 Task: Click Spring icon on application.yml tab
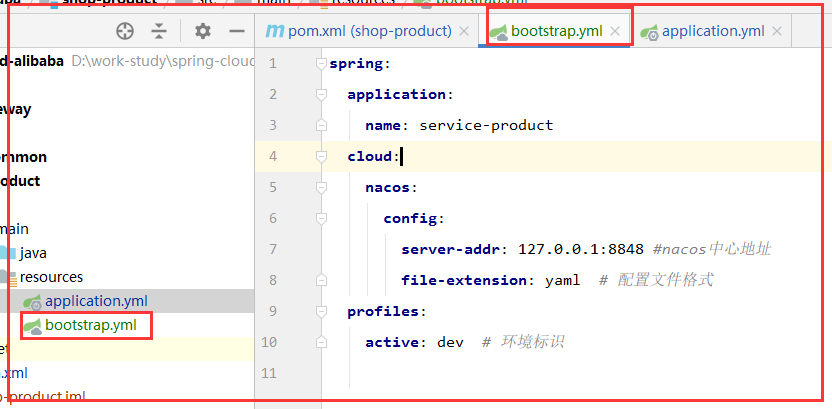[x=649, y=32]
